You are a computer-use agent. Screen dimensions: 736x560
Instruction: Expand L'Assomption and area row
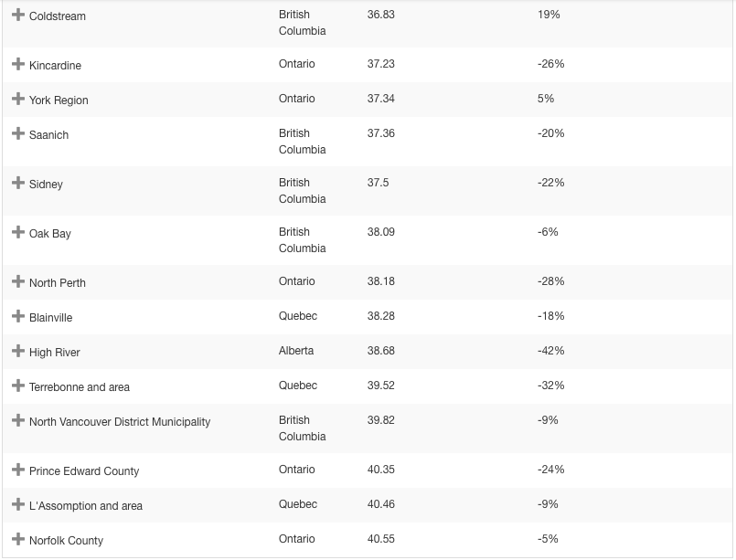(x=18, y=505)
